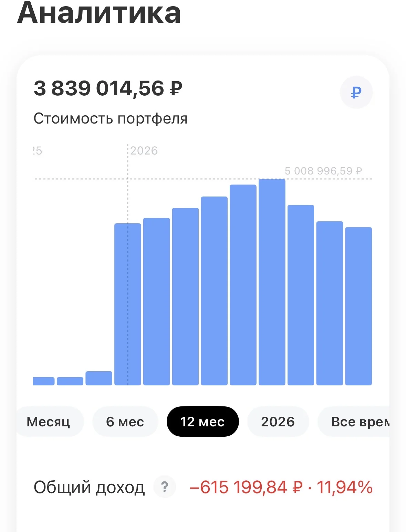Tap the last bar on the chart

point(358,306)
